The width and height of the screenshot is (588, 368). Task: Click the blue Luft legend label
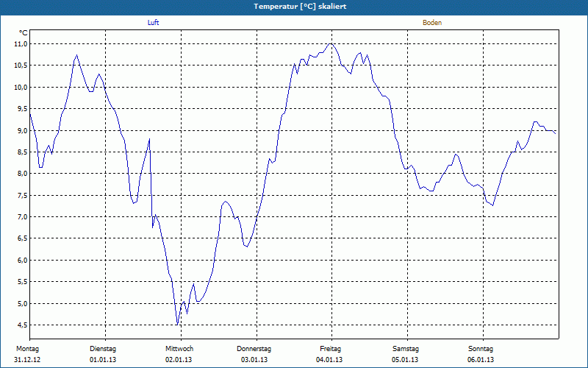pos(153,23)
